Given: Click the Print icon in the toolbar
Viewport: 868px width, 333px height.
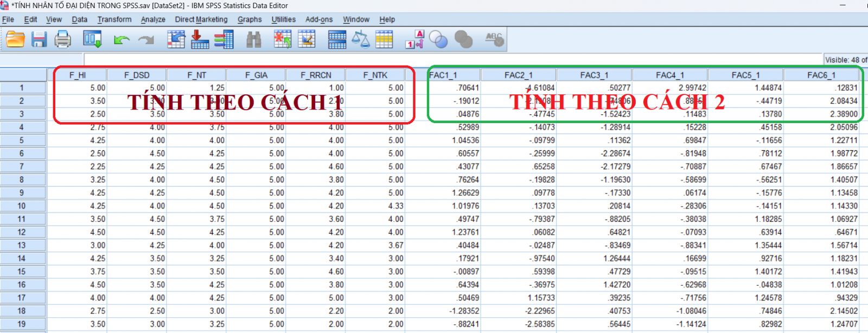Looking at the screenshot, I should 63,40.
